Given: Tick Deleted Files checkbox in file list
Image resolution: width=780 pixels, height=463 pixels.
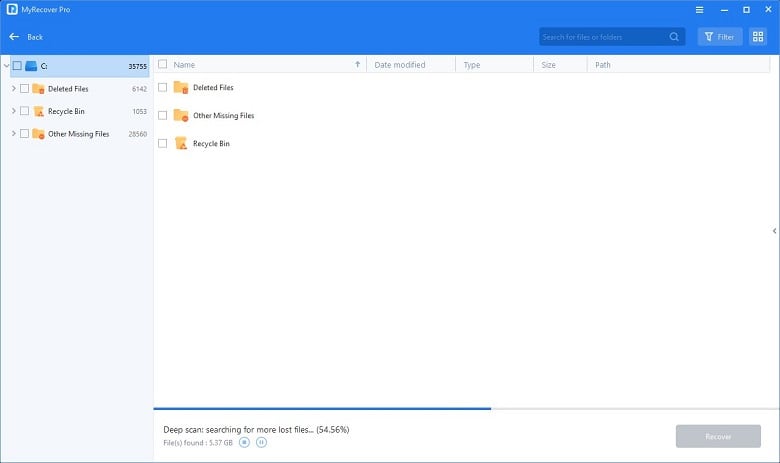Looking at the screenshot, I should [162, 87].
